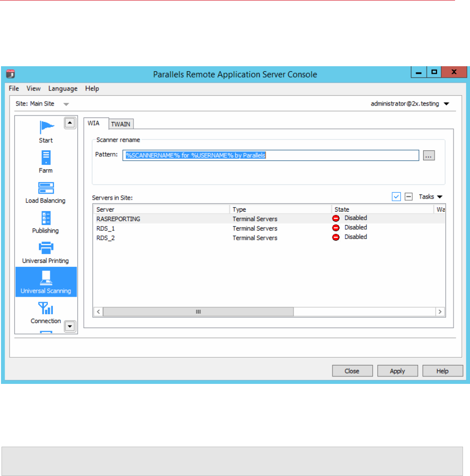Click the sidebar scroll-down arrow

coord(70,326)
